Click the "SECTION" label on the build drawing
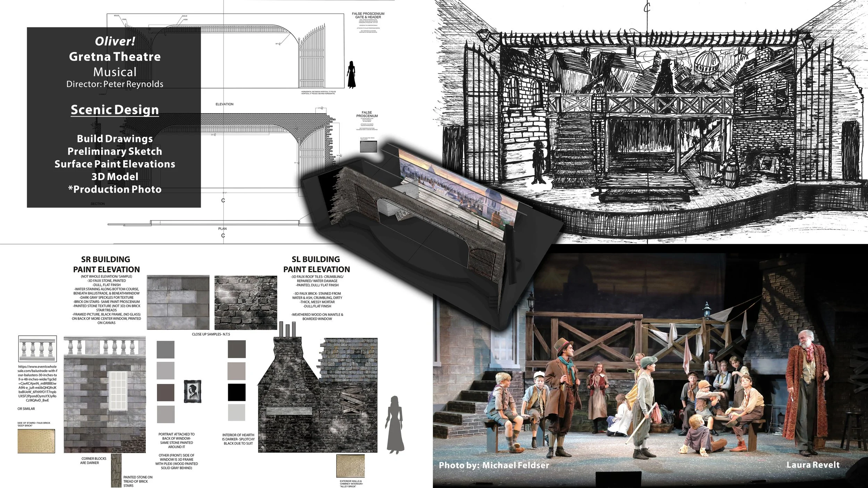This screenshot has height=488, width=868. point(98,204)
